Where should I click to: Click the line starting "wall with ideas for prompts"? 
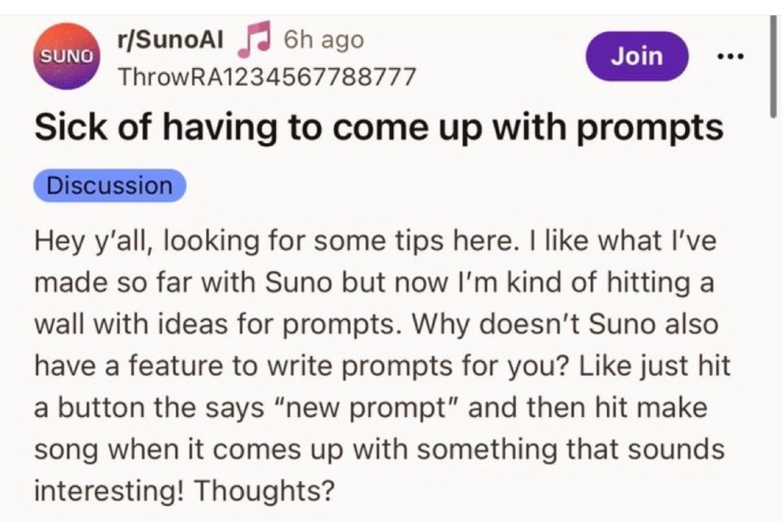coord(376,325)
